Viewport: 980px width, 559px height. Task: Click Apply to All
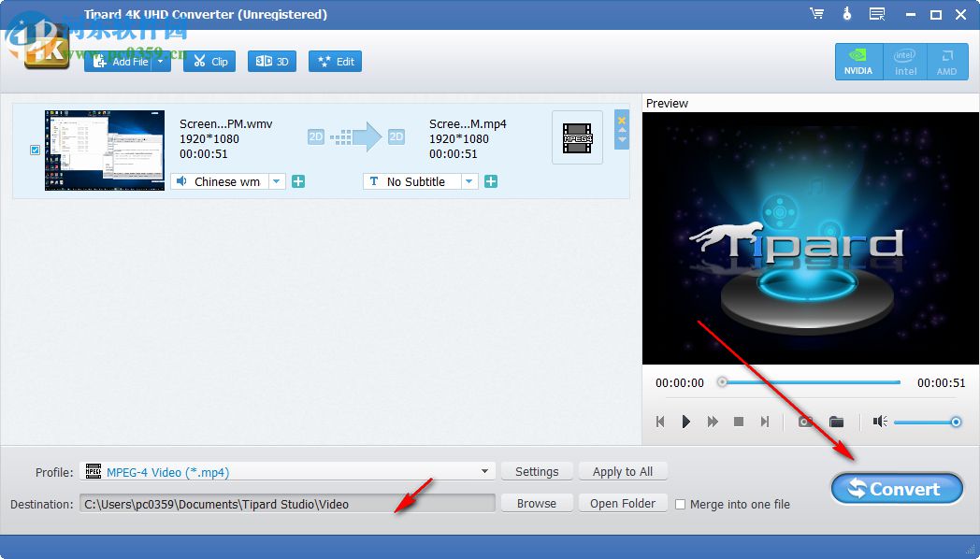pyautogui.click(x=622, y=472)
